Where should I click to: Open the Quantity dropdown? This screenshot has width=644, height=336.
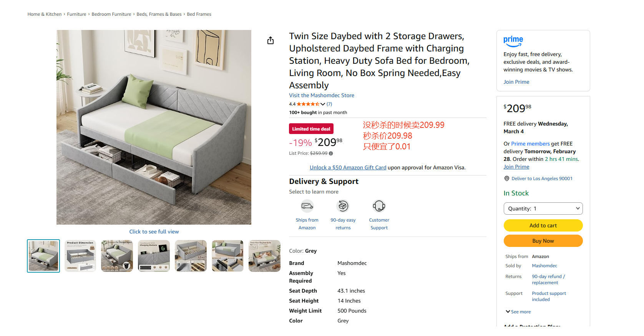[x=543, y=209]
